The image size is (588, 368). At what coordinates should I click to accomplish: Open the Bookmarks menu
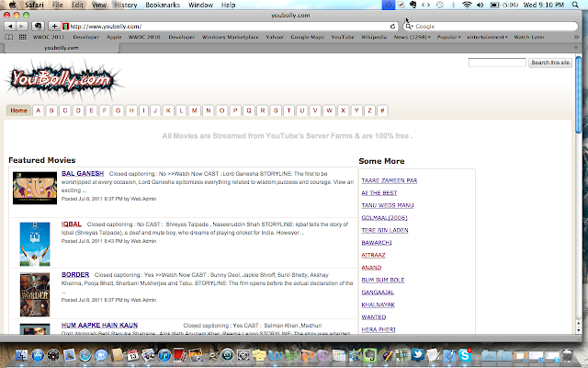163,5
